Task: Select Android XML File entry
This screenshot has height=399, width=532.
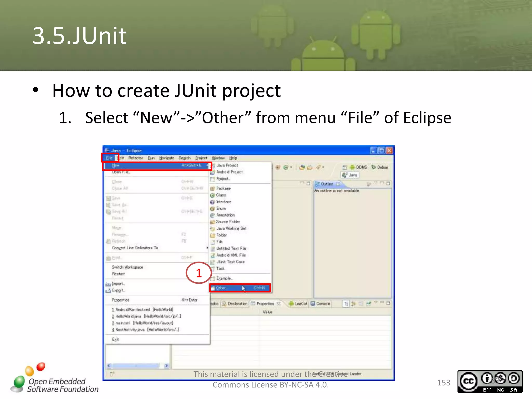Action: tap(240, 255)
